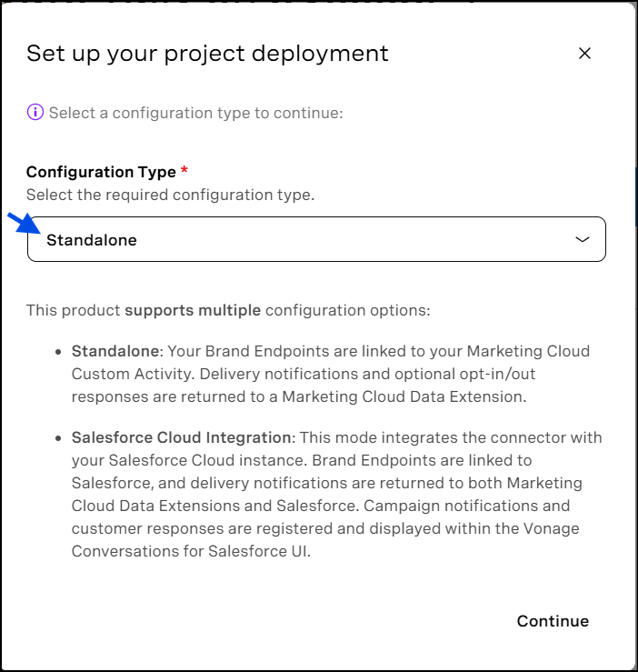Click the 'Configuration Type' field label
638x672 pixels.
click(101, 172)
